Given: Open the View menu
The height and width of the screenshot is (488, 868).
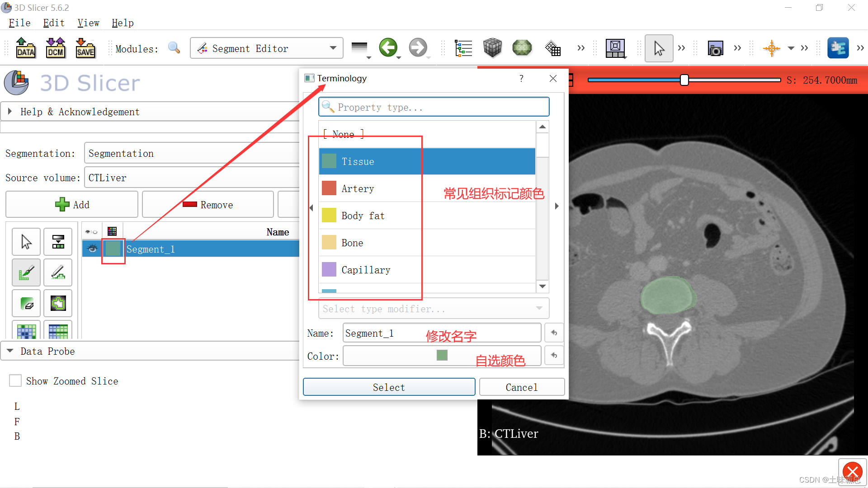Looking at the screenshot, I should 88,23.
